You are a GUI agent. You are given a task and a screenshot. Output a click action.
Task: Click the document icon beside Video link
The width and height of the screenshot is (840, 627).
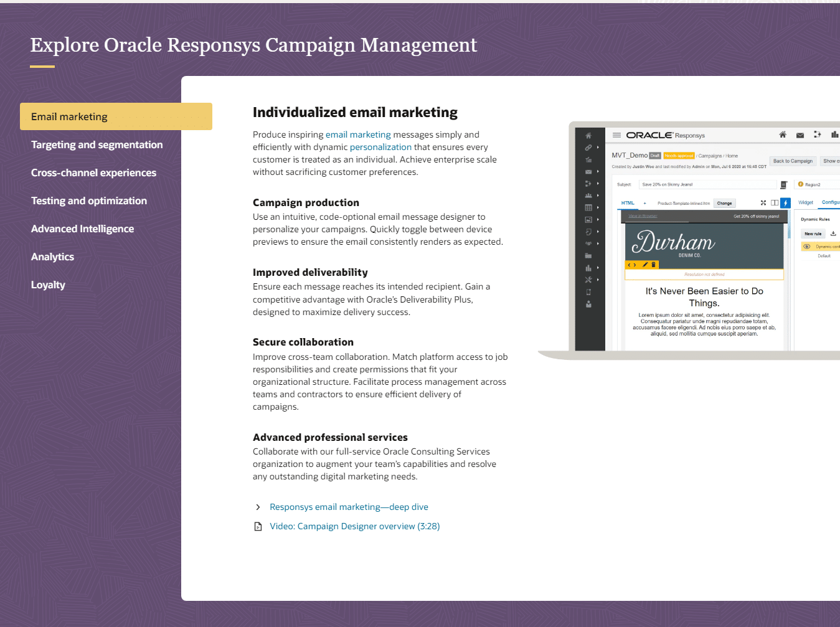pyautogui.click(x=258, y=526)
